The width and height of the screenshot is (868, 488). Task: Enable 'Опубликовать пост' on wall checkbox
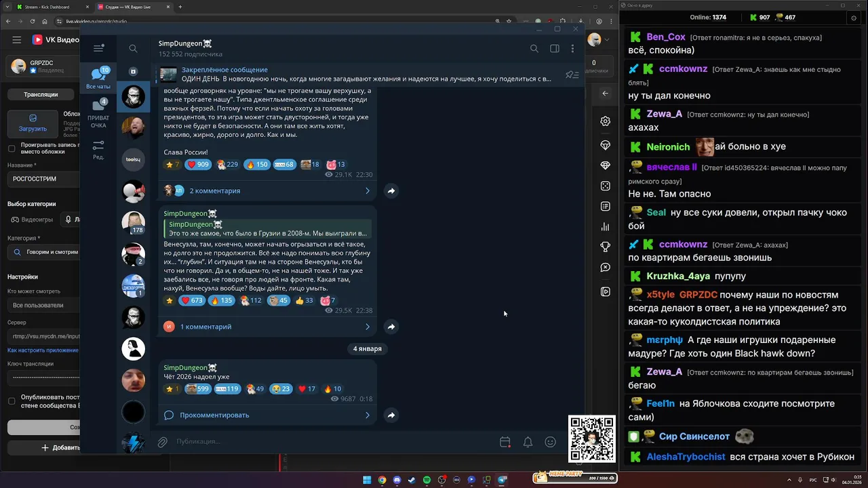(12, 401)
